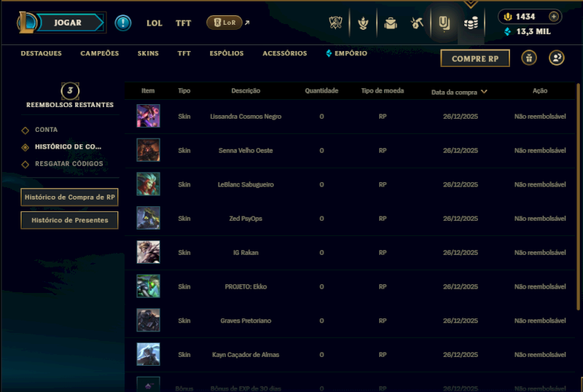Click the purchase history vertical scrollbar
This screenshot has height=392, width=583.
click(578, 197)
